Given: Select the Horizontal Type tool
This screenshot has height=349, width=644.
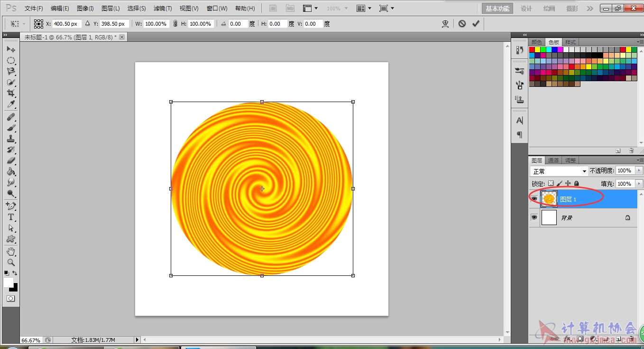Looking at the screenshot, I should coord(11,217).
